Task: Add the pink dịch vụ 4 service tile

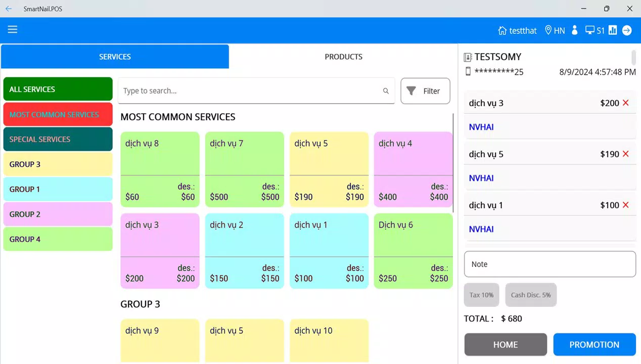Action: pyautogui.click(x=414, y=169)
